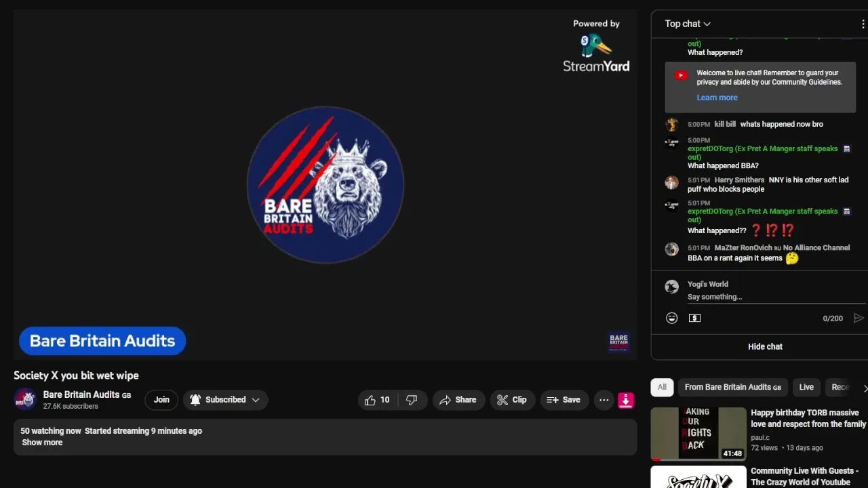Open paul.c channel name
The height and width of the screenshot is (488, 868).
pyautogui.click(x=760, y=438)
